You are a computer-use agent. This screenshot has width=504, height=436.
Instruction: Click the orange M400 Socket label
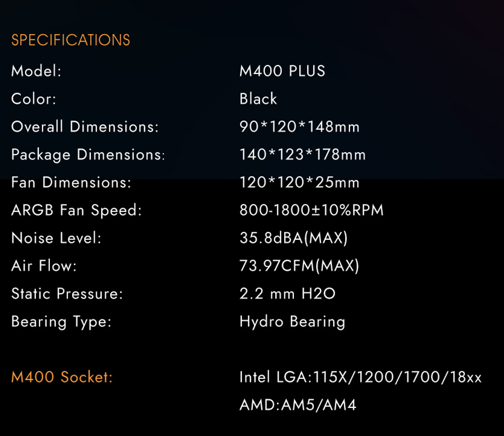click(62, 378)
